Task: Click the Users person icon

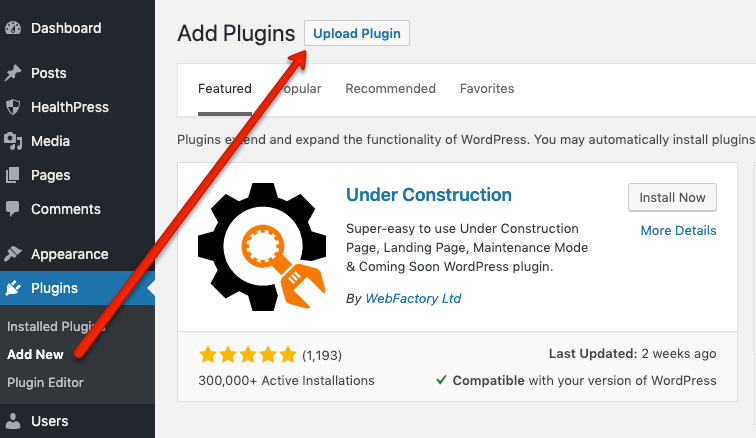Action: click(13, 422)
